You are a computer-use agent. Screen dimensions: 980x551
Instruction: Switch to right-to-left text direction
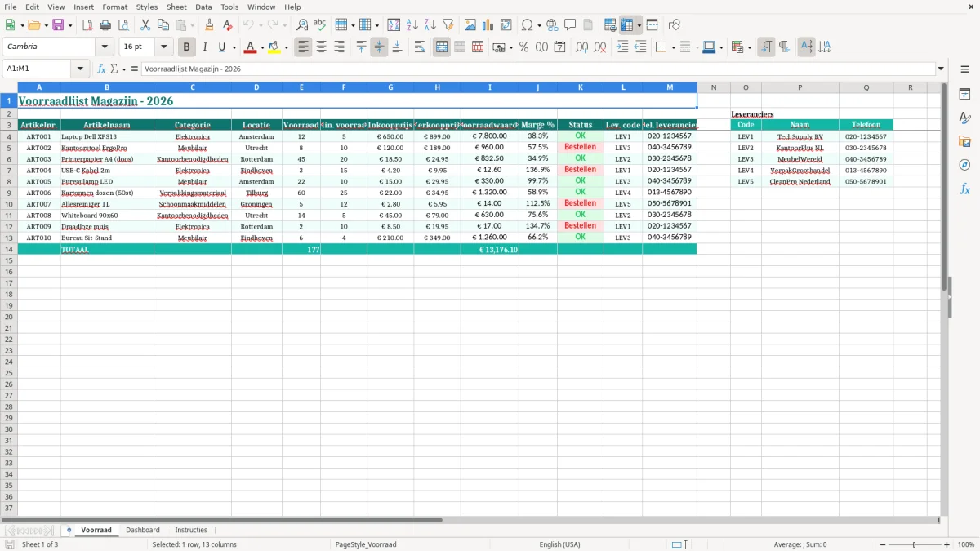coord(784,47)
